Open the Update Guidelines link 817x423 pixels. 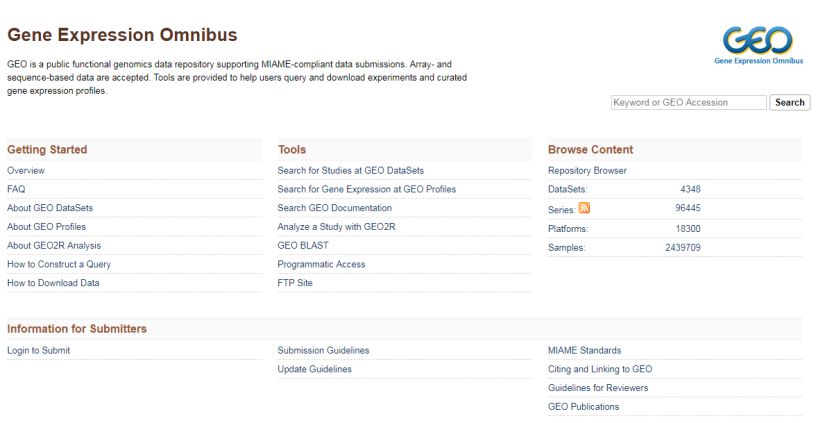314,369
